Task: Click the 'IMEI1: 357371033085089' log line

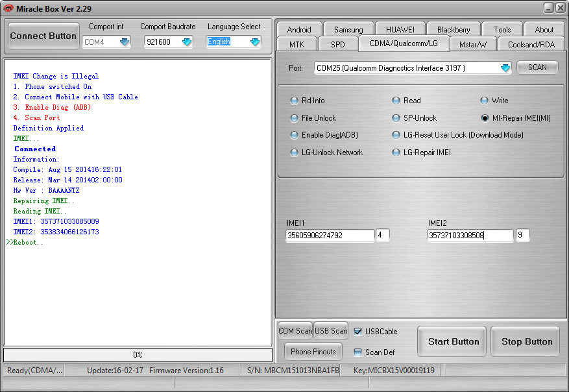Action: tap(56, 221)
